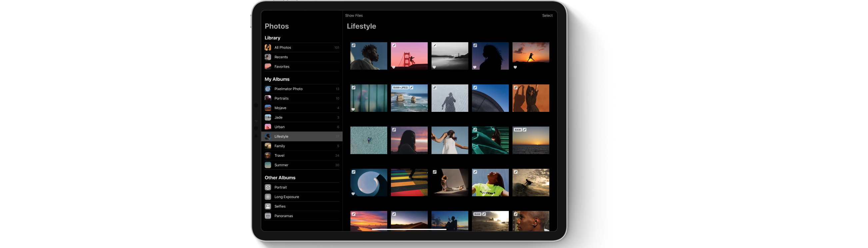Open the aerial swimmer photo thumbnail
Screen dimensions: 868x248
[x=368, y=140]
